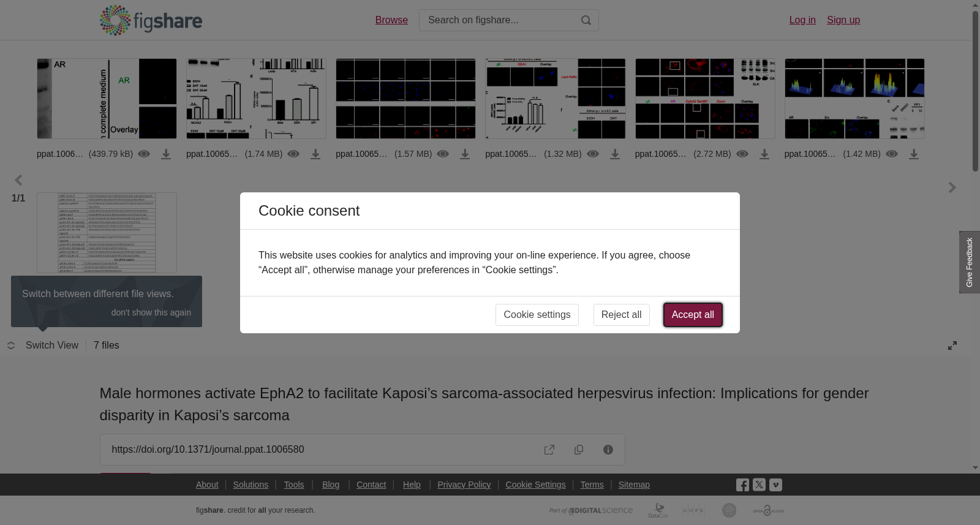Preview the 1.42 MB file with eye icon
Viewport: 980px width, 525px height.
pyautogui.click(x=892, y=154)
